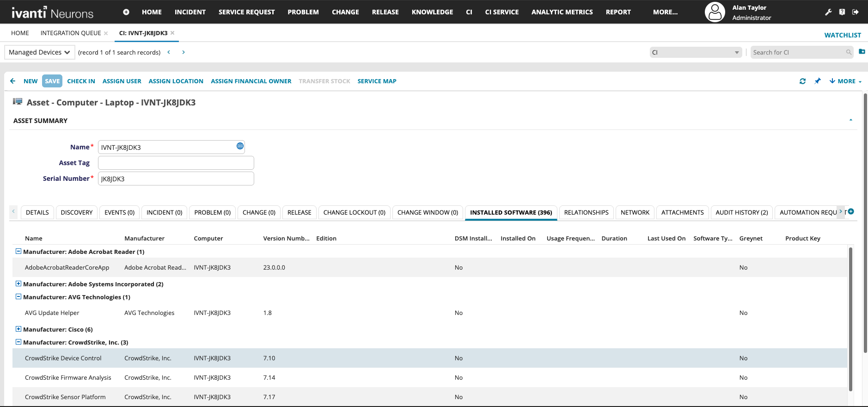868x407 pixels.
Task: Pin the record with pin icon
Action: tap(818, 81)
